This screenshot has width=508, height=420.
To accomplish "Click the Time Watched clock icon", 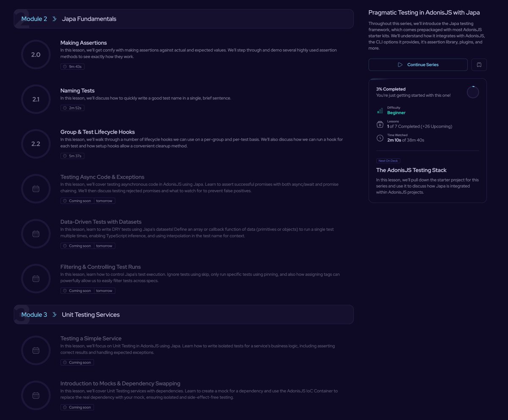I will coord(380,138).
